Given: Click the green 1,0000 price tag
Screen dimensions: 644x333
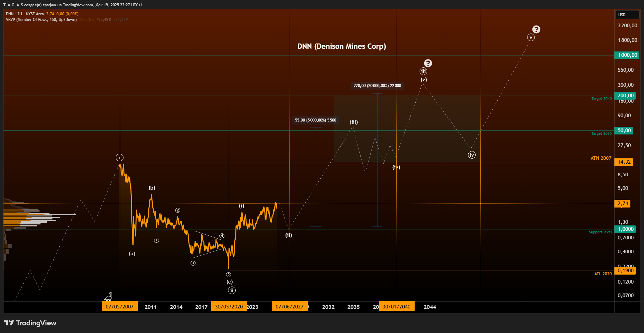Looking at the screenshot, I should click(625, 229).
